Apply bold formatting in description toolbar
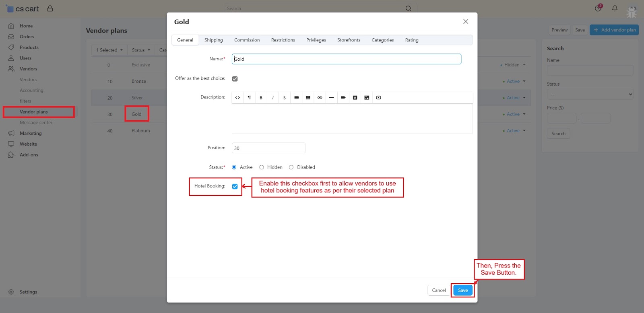The width and height of the screenshot is (644, 313). click(261, 98)
